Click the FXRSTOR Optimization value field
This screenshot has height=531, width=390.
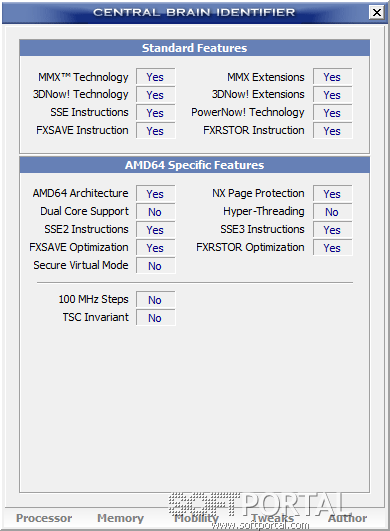[332, 248]
